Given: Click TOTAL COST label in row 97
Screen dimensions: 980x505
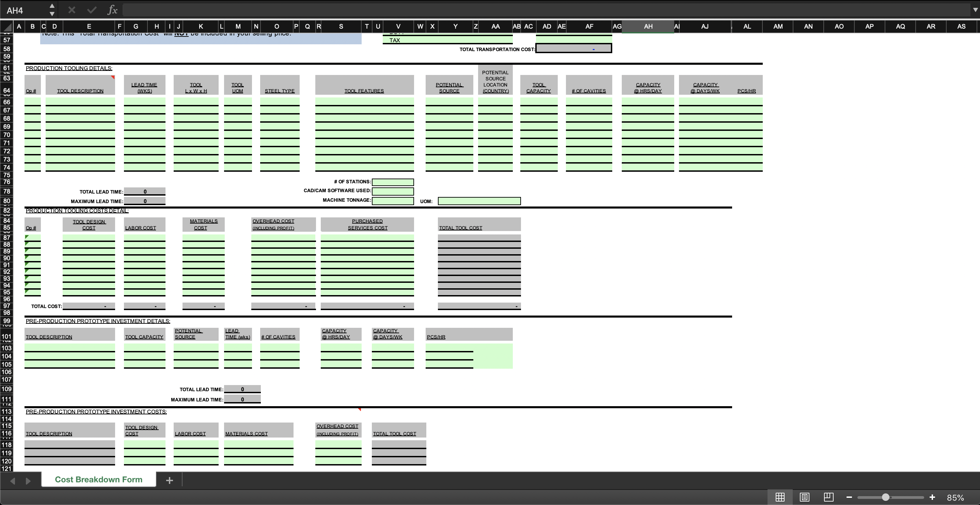Looking at the screenshot, I should coord(46,306).
